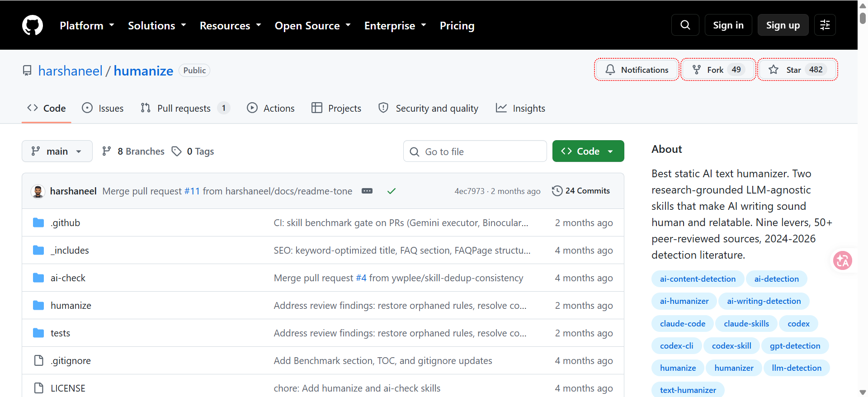
Task: Expand the Resources menu
Action: tap(231, 25)
